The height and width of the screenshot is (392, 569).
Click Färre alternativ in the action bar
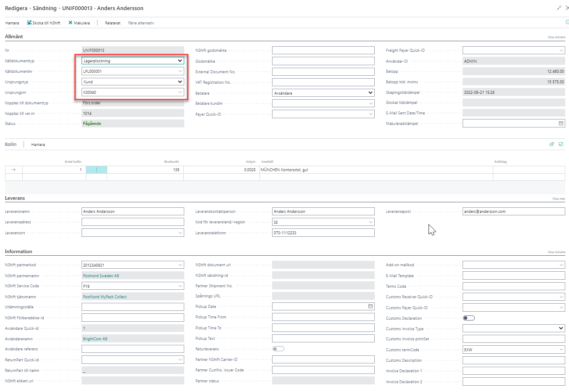pyautogui.click(x=141, y=23)
